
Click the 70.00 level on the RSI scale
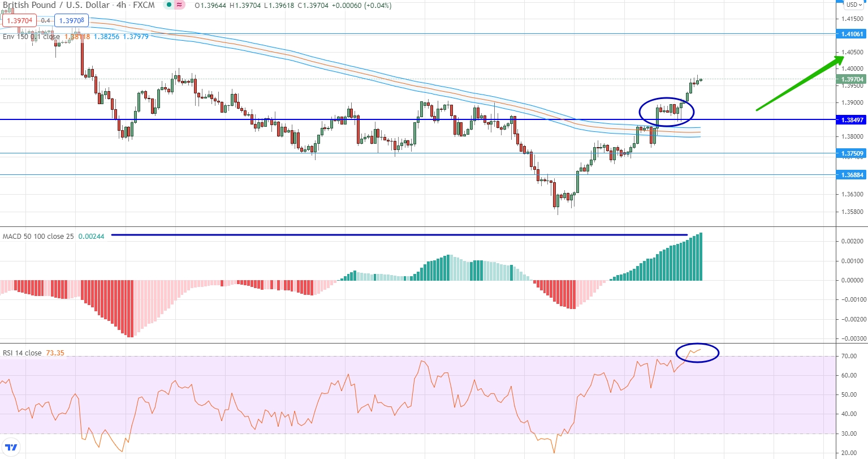[849, 356]
